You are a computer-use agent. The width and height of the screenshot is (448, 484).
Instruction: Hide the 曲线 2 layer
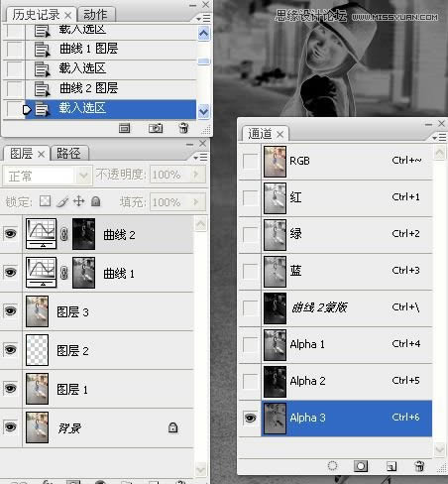(x=10, y=234)
